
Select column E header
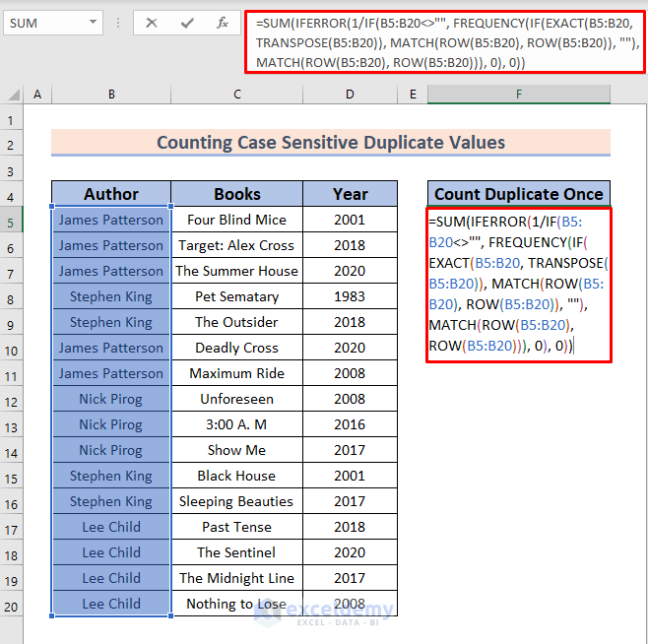tap(413, 95)
